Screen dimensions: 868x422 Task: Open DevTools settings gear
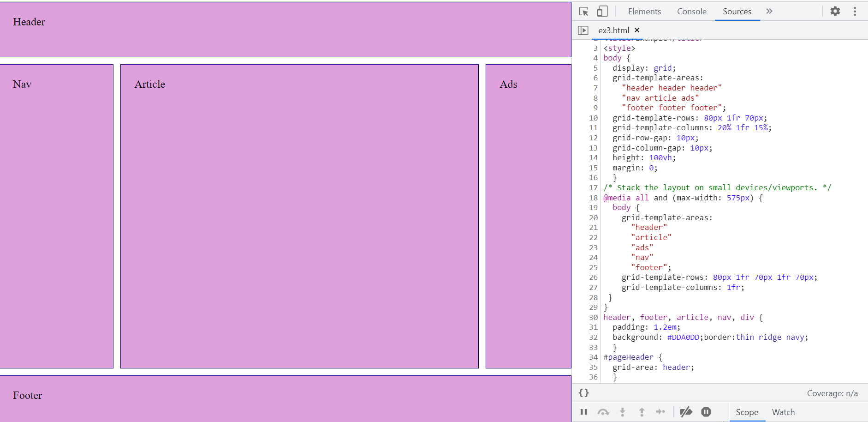pos(835,11)
